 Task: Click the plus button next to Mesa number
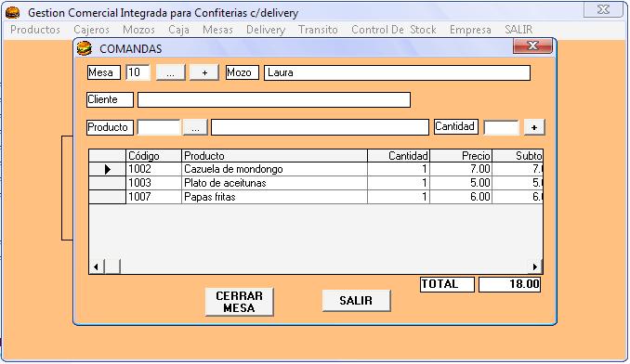(x=204, y=72)
